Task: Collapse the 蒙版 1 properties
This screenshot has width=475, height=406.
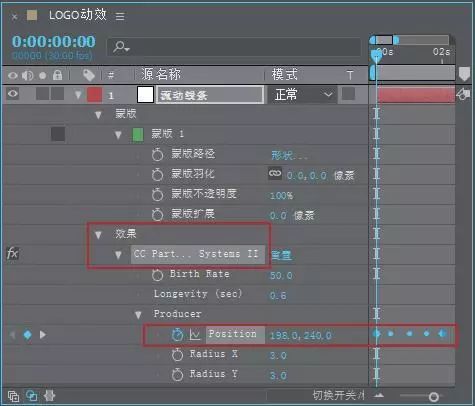Action: click(118, 135)
